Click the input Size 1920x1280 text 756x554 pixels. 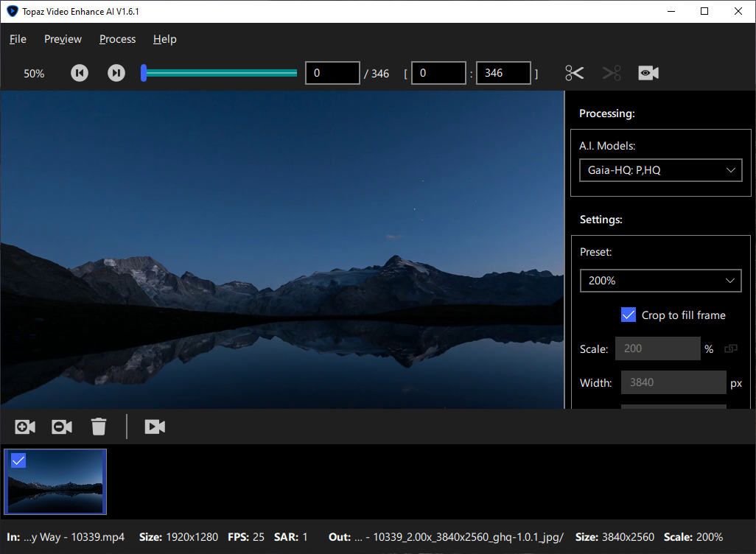click(x=178, y=537)
